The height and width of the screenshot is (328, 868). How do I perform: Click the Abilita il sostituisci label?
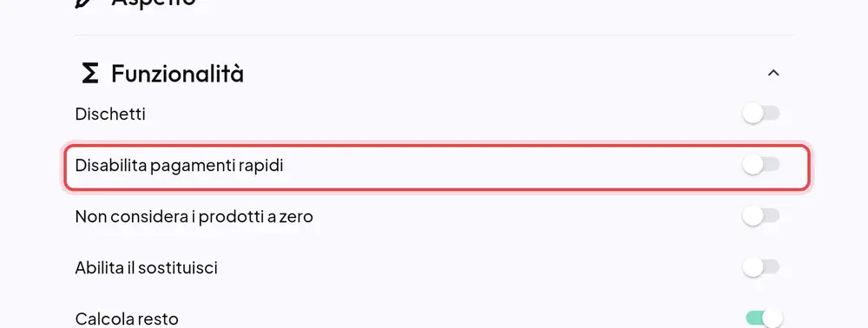click(146, 268)
